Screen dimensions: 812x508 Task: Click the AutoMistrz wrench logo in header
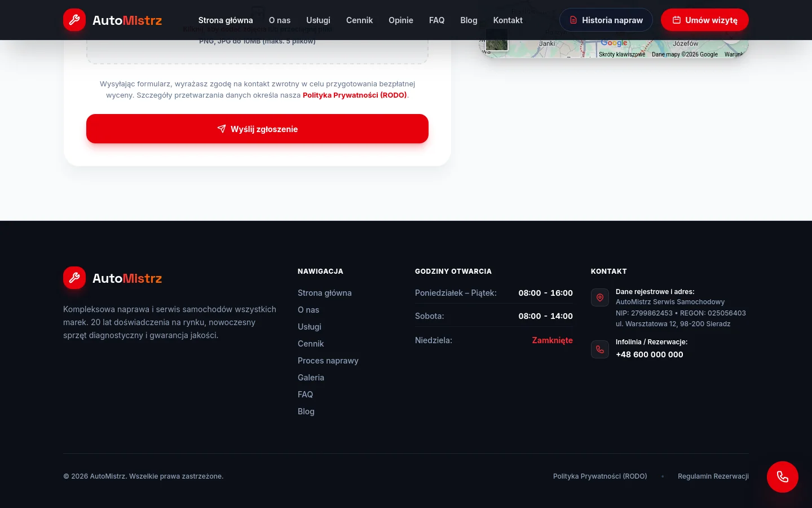coord(74,20)
